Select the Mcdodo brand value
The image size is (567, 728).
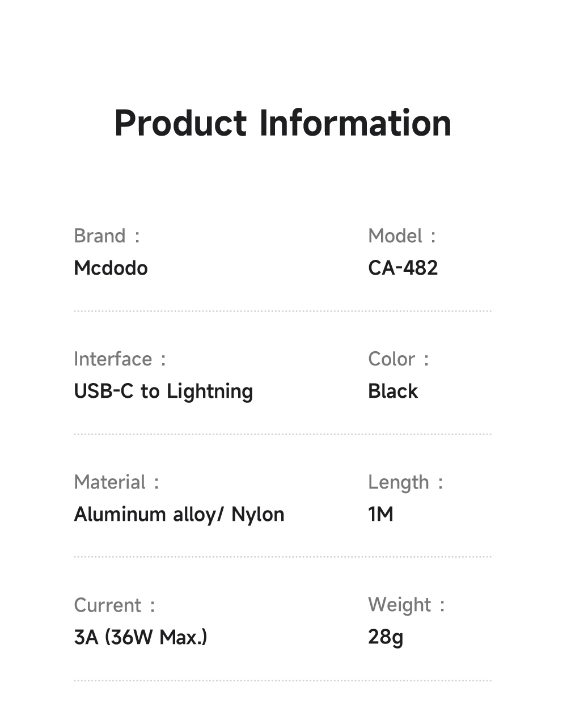pyautogui.click(x=111, y=268)
